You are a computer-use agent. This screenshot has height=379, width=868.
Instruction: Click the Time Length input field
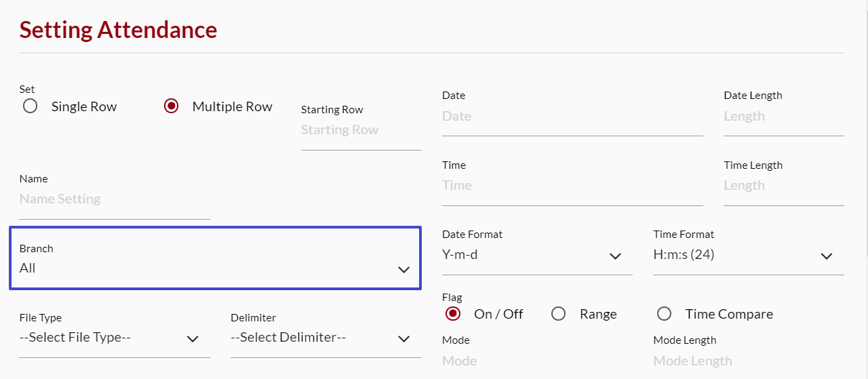[784, 186]
